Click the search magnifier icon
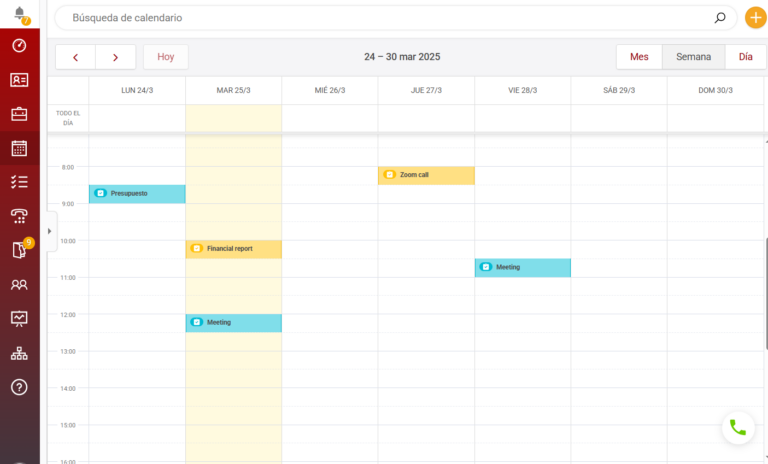The height and width of the screenshot is (464, 768). click(x=720, y=18)
